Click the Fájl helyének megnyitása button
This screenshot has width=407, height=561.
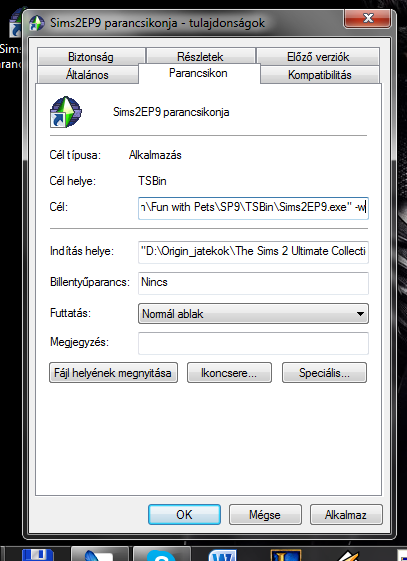pyautogui.click(x=113, y=373)
